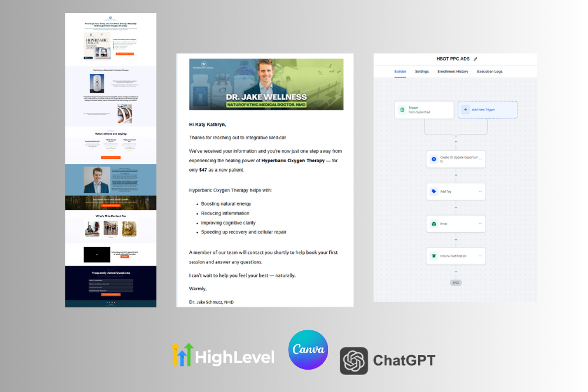Click the black video thumbnail on landing page
This screenshot has height=392, width=588.
coord(92,254)
